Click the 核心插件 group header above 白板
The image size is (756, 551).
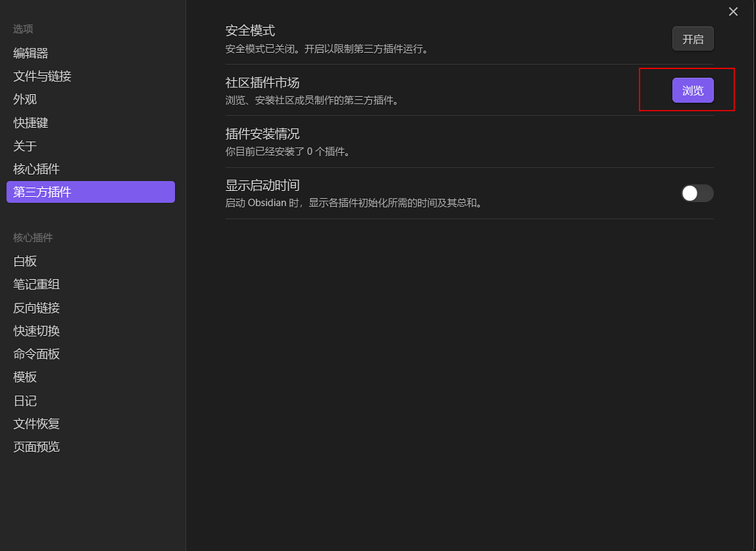(x=33, y=237)
